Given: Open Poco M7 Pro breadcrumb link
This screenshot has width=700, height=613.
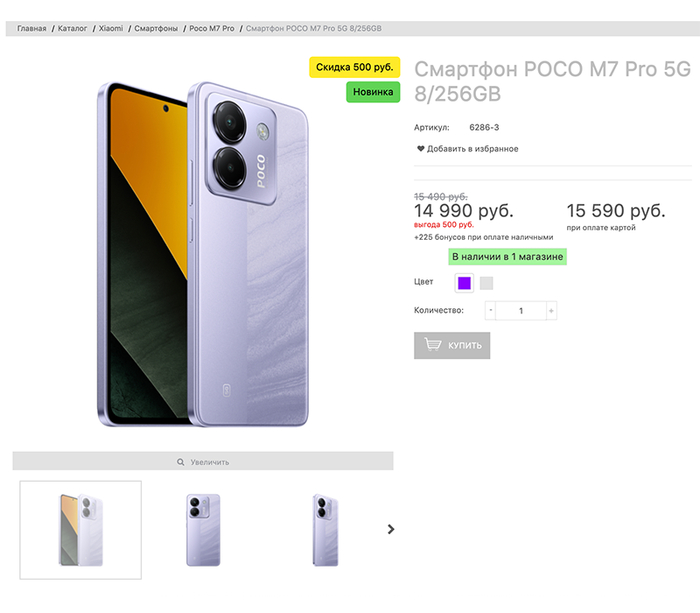Looking at the screenshot, I should pyautogui.click(x=212, y=29).
